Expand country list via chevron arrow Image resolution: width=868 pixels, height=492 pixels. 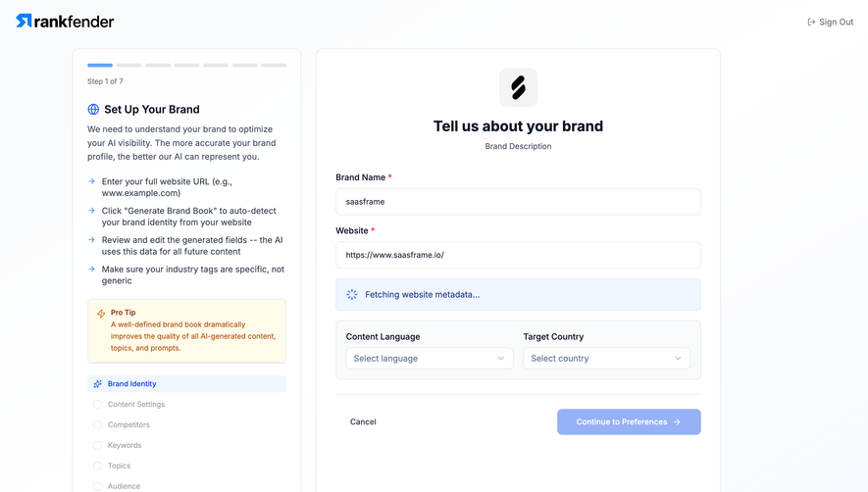(x=678, y=359)
